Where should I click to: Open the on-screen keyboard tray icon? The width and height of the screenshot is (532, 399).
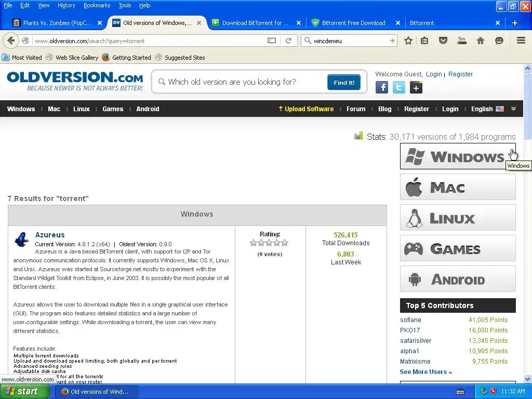click(x=460, y=392)
